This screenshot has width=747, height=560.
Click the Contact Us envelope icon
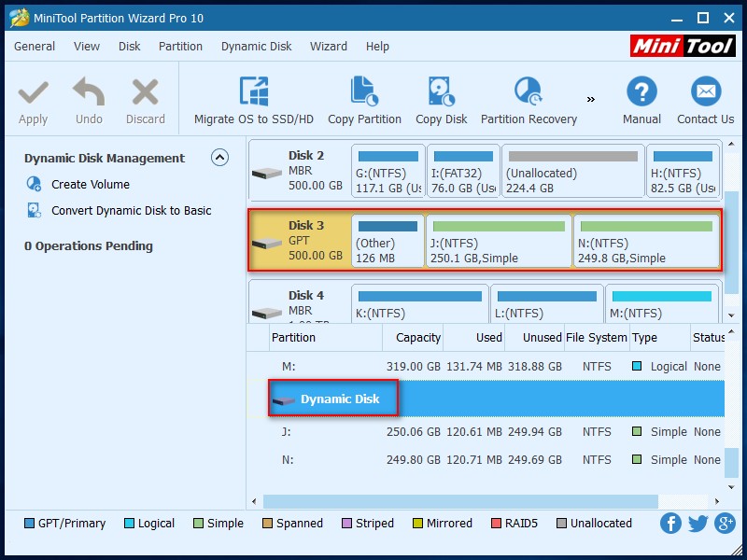click(705, 92)
